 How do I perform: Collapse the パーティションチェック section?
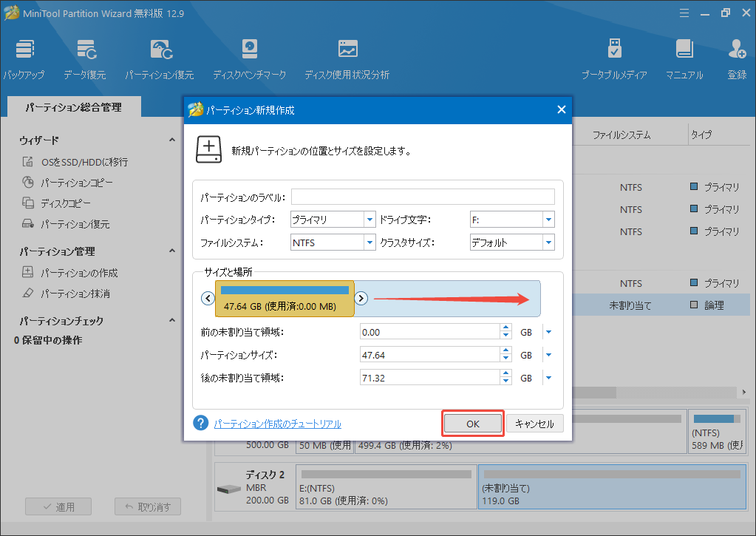pyautogui.click(x=172, y=320)
